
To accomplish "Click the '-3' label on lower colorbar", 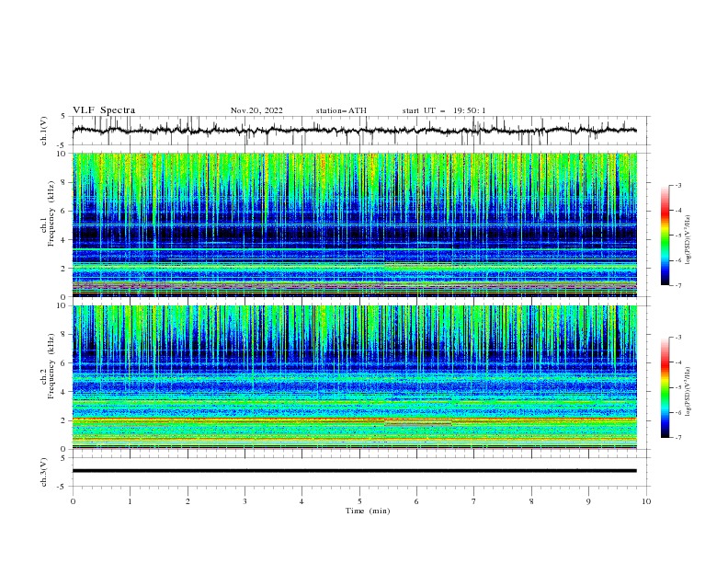I will tap(677, 338).
